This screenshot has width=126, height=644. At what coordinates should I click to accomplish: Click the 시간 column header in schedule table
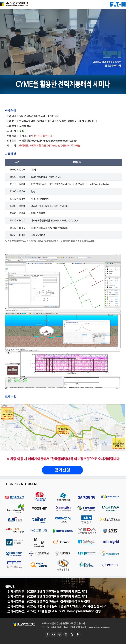pos(17,162)
